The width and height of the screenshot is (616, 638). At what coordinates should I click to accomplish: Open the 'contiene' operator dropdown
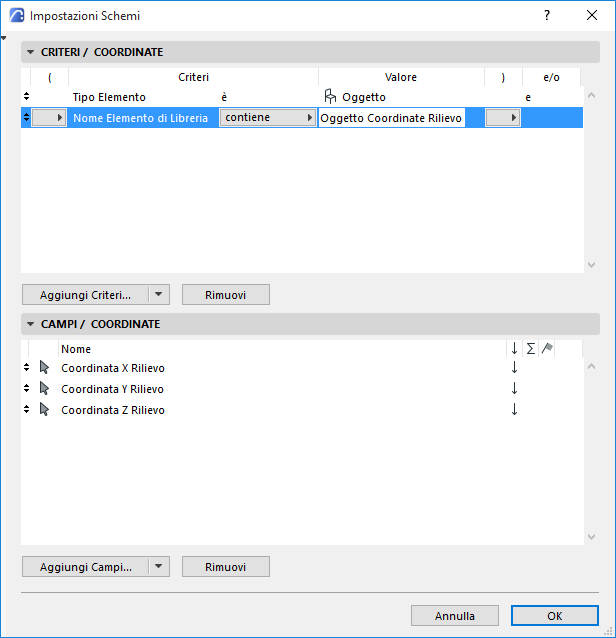tap(267, 118)
